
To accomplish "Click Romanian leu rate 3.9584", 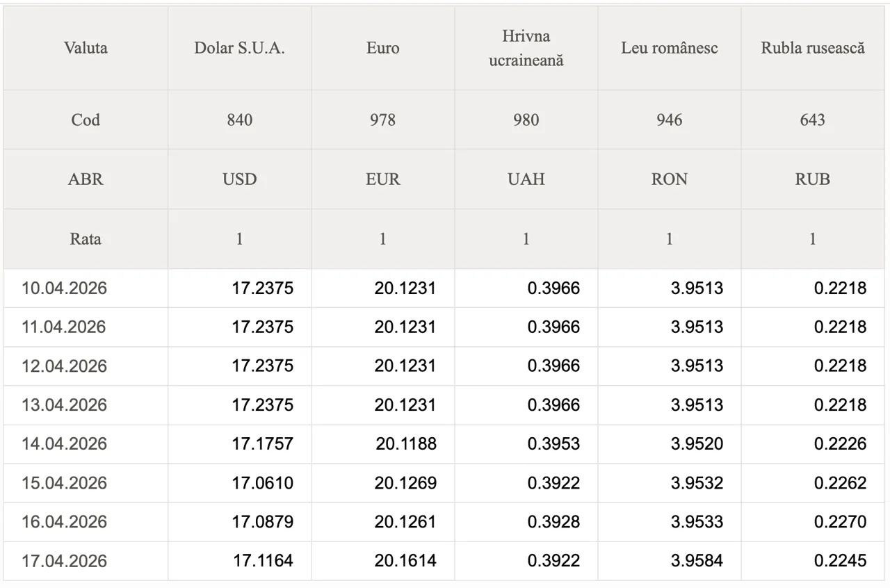I will click(697, 561).
